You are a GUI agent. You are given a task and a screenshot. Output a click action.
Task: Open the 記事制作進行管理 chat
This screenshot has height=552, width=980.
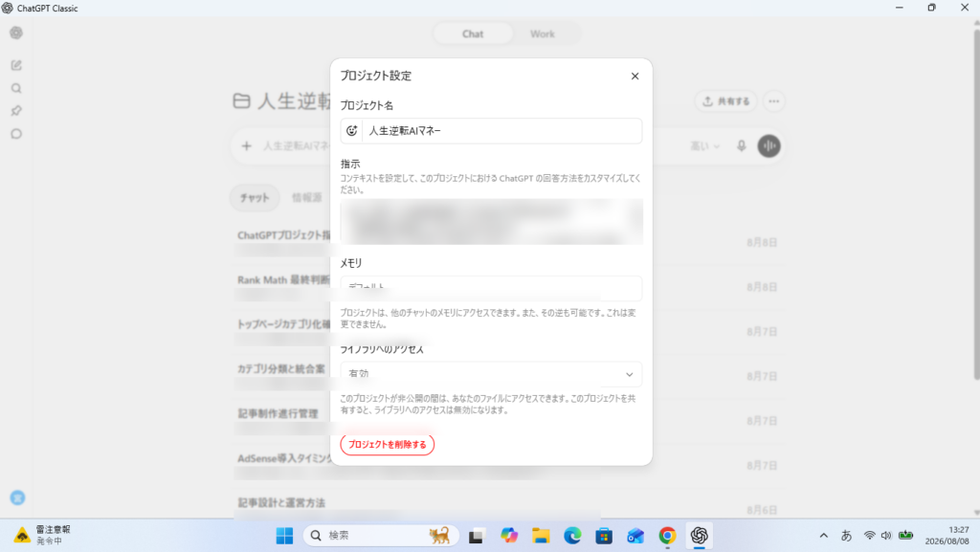click(x=278, y=413)
